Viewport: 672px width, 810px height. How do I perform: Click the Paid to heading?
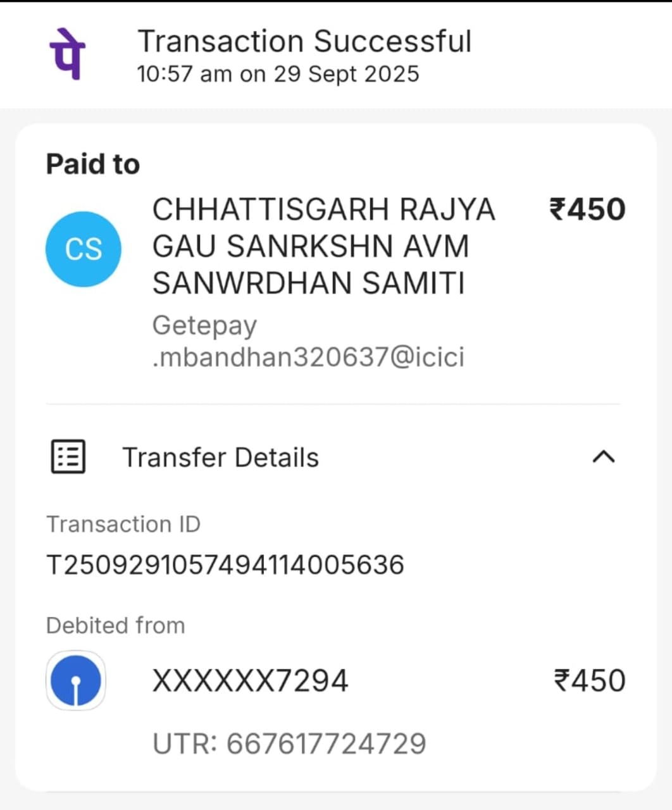[x=93, y=164]
